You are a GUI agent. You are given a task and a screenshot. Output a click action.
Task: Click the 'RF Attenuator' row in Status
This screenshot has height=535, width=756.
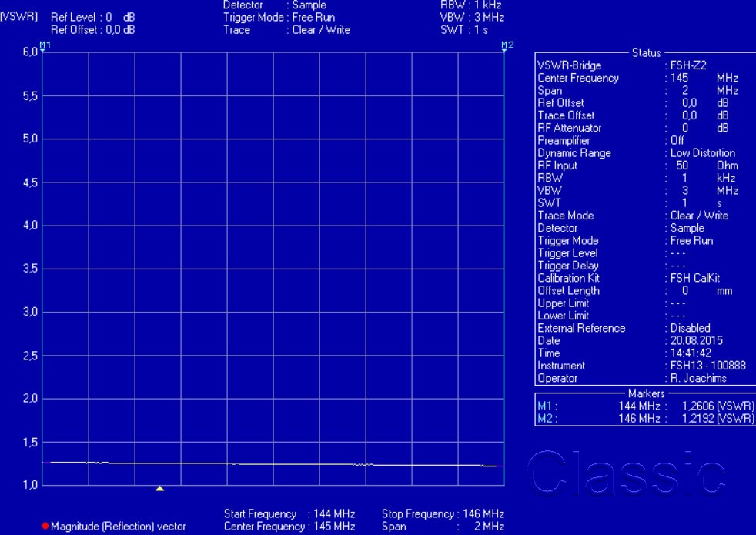pos(633,129)
